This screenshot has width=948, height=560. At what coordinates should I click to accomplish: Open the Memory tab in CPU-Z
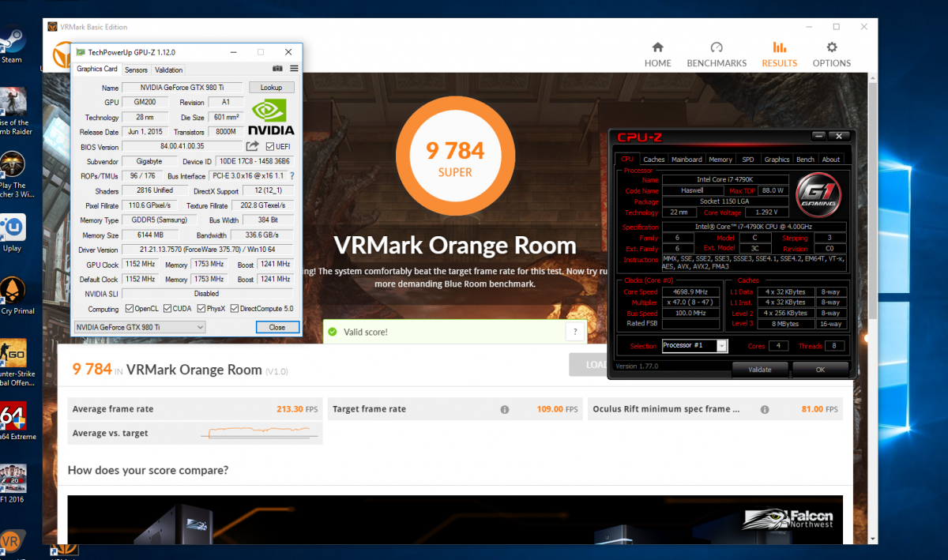[720, 160]
